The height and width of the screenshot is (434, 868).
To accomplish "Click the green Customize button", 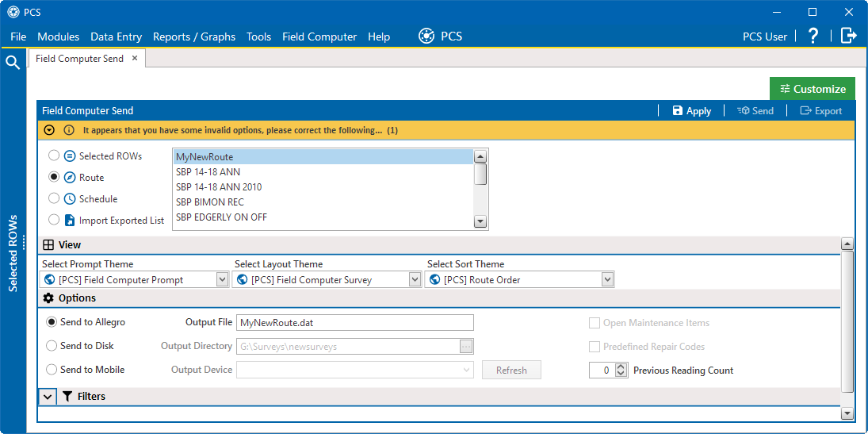I will pyautogui.click(x=813, y=89).
